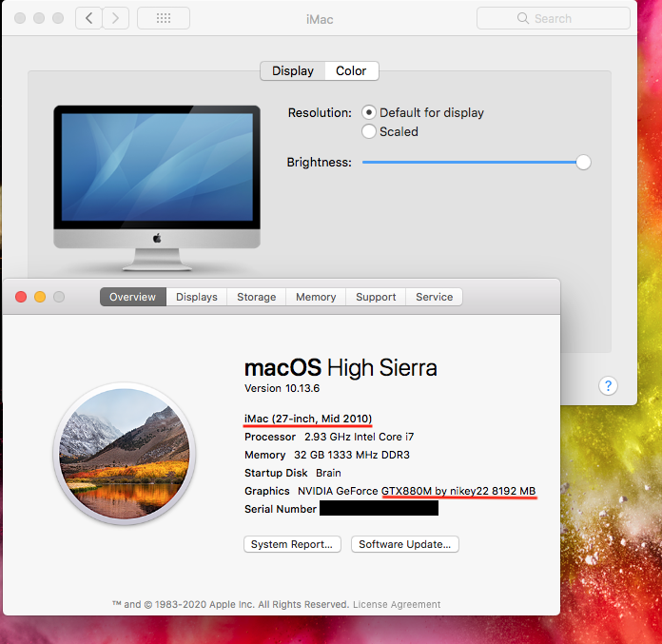Go back in iMac preferences window
Viewport: 662px width, 644px height.
(89, 18)
